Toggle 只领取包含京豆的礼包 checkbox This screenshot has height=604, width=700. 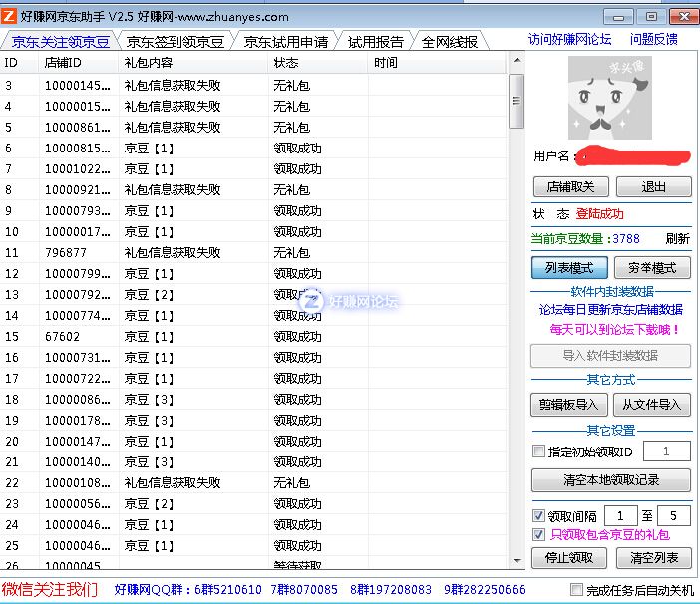(538, 534)
